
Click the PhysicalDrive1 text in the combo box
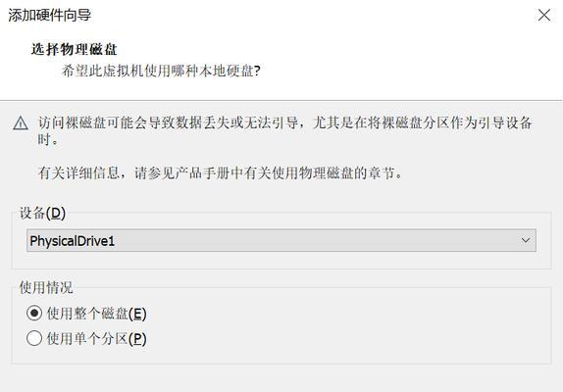73,241
